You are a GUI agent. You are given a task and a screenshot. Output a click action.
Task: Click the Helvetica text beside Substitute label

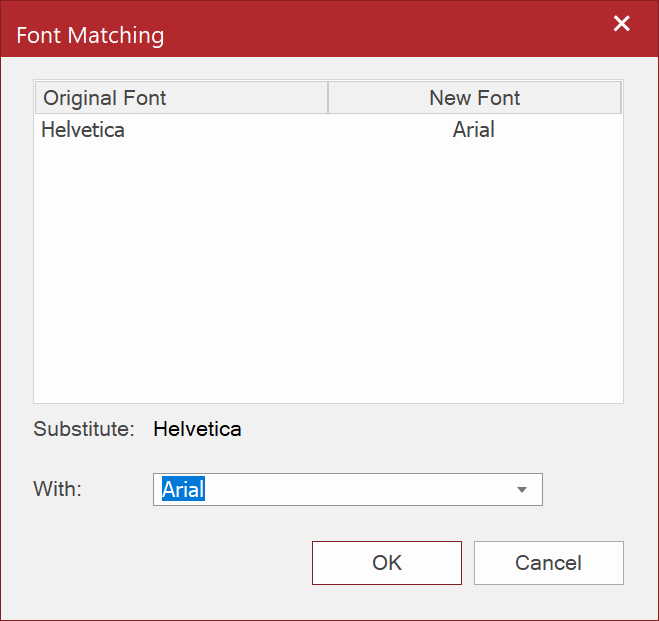[x=197, y=430]
